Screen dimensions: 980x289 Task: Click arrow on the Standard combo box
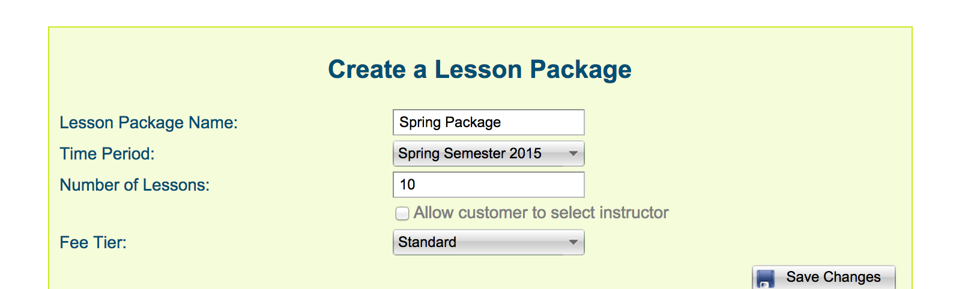click(573, 242)
